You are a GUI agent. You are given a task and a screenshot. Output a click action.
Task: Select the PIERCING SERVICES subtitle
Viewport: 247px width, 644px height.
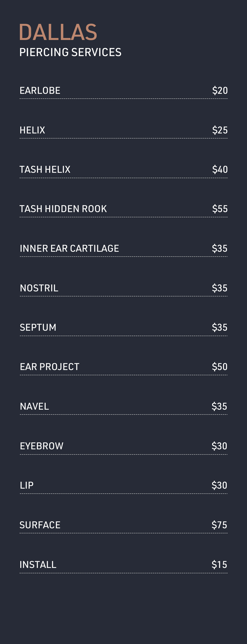pos(70,52)
